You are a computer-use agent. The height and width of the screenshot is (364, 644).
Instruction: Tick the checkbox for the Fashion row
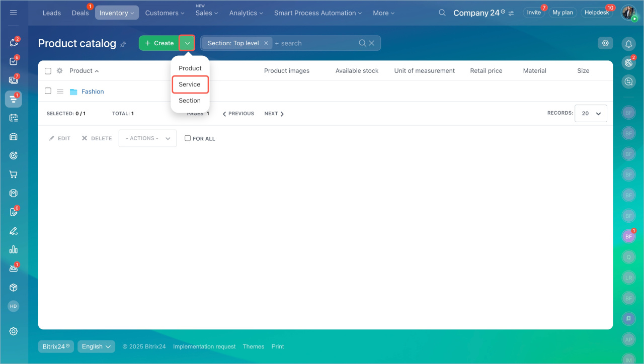[48, 91]
